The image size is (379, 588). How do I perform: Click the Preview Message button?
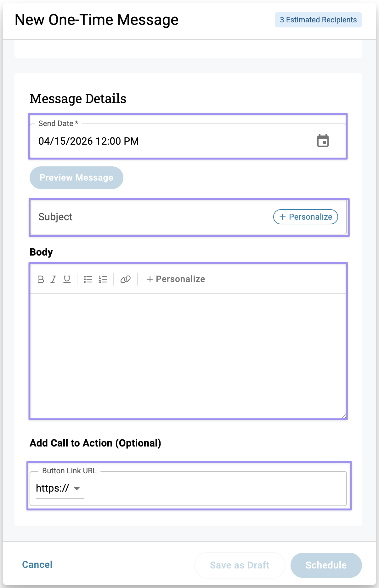coord(76,178)
